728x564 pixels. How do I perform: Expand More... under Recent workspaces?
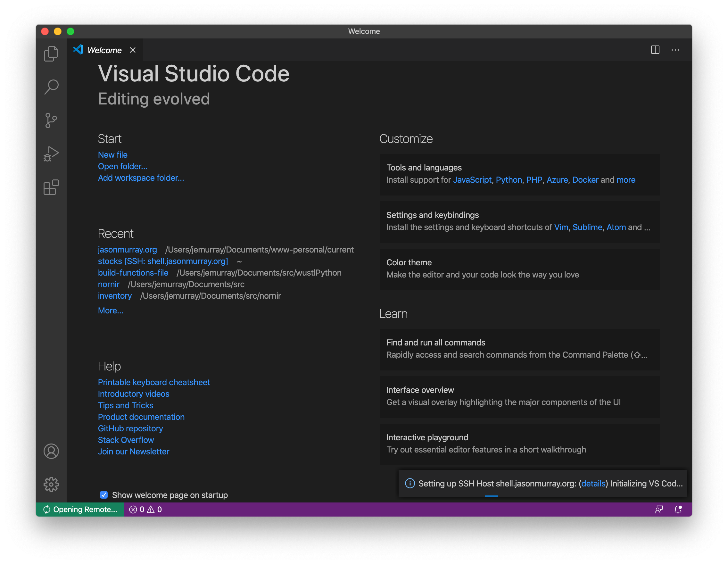[110, 310]
